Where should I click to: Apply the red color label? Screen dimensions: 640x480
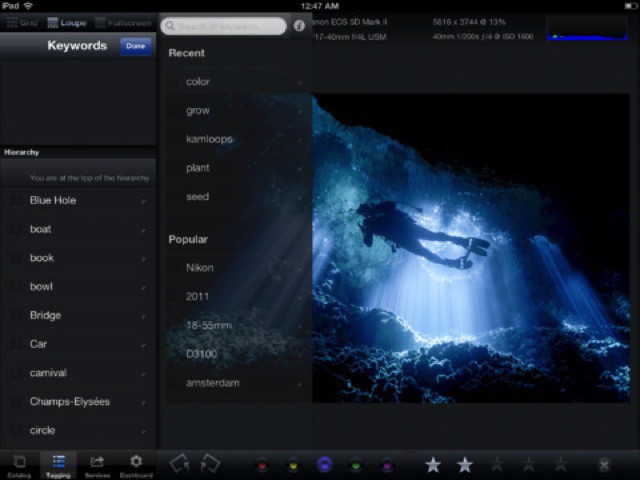coord(263,465)
